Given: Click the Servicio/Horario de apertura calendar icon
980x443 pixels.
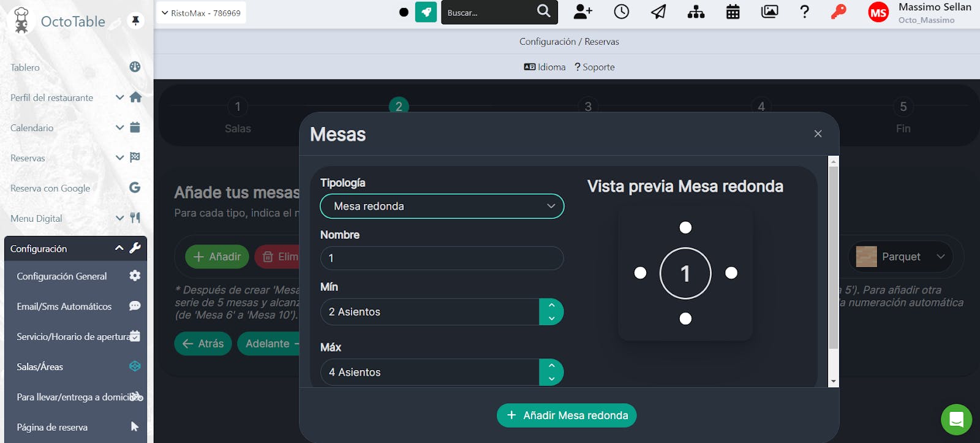Looking at the screenshot, I should 135,336.
